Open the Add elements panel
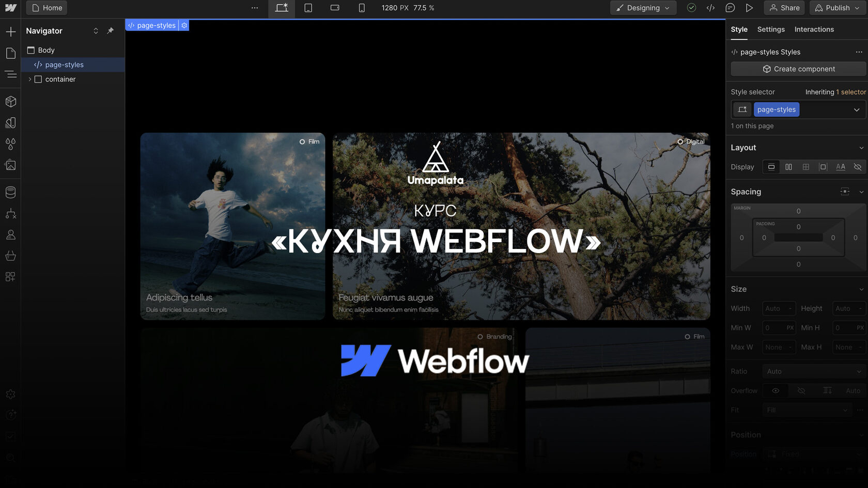 tap(10, 32)
